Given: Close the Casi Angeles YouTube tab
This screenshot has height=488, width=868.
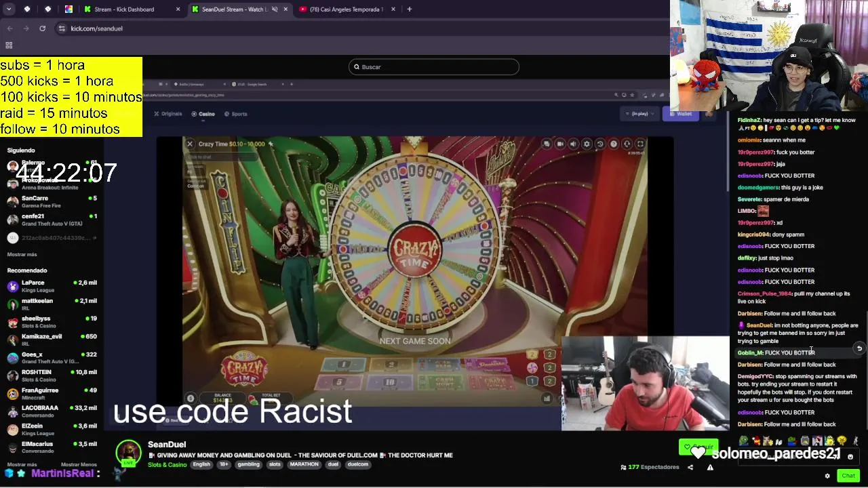Looking at the screenshot, I should [x=393, y=9].
